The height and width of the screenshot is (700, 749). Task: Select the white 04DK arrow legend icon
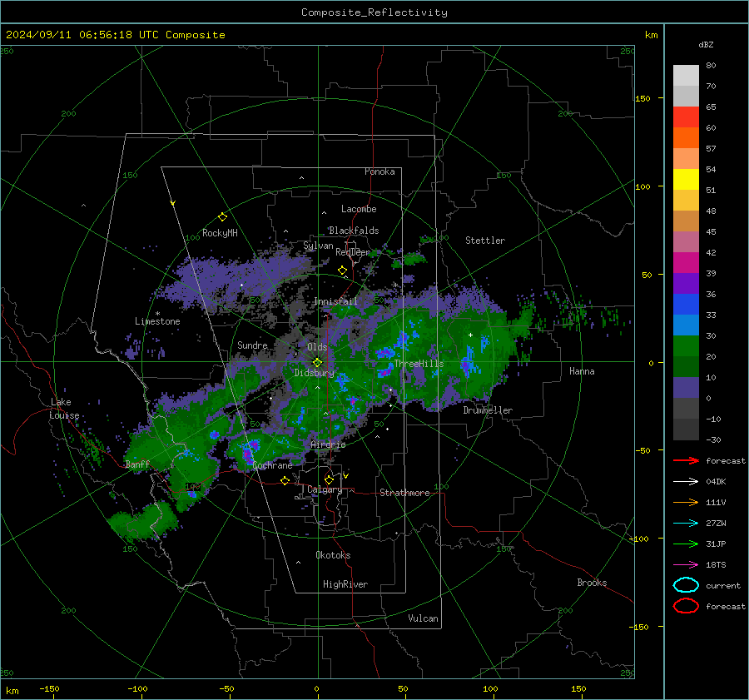point(686,481)
